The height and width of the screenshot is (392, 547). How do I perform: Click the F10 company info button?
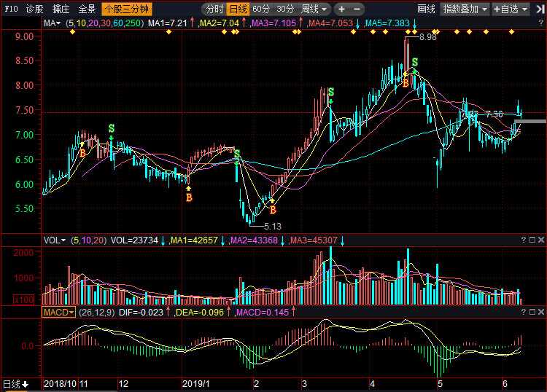click(x=10, y=9)
